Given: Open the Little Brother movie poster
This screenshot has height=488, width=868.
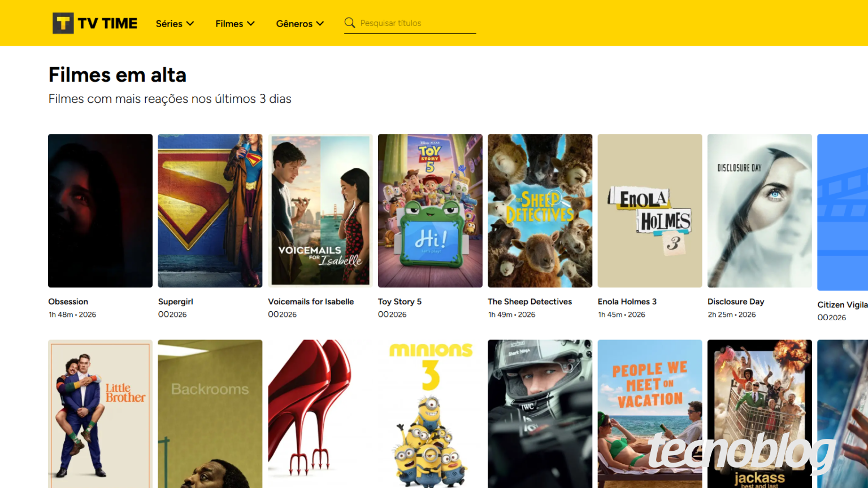Looking at the screenshot, I should [100, 414].
